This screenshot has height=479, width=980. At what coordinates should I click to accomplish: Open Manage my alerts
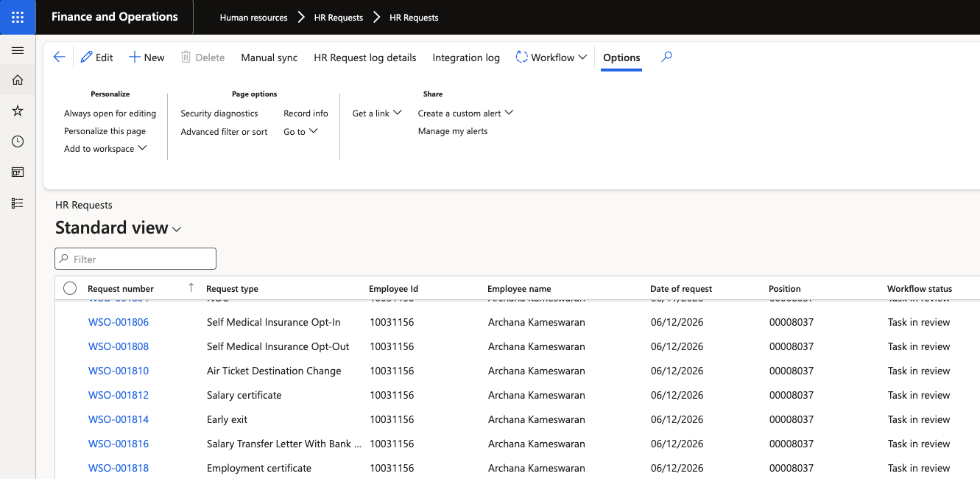453,131
